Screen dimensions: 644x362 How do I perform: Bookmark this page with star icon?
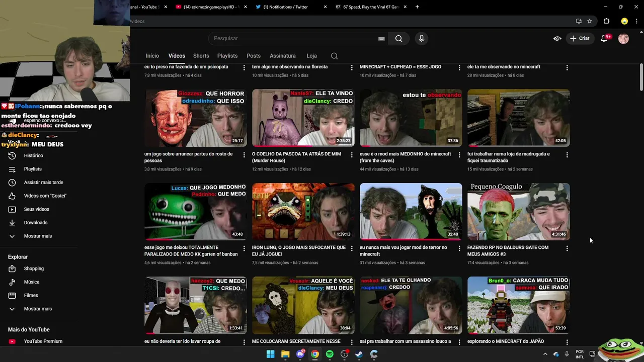(x=590, y=21)
